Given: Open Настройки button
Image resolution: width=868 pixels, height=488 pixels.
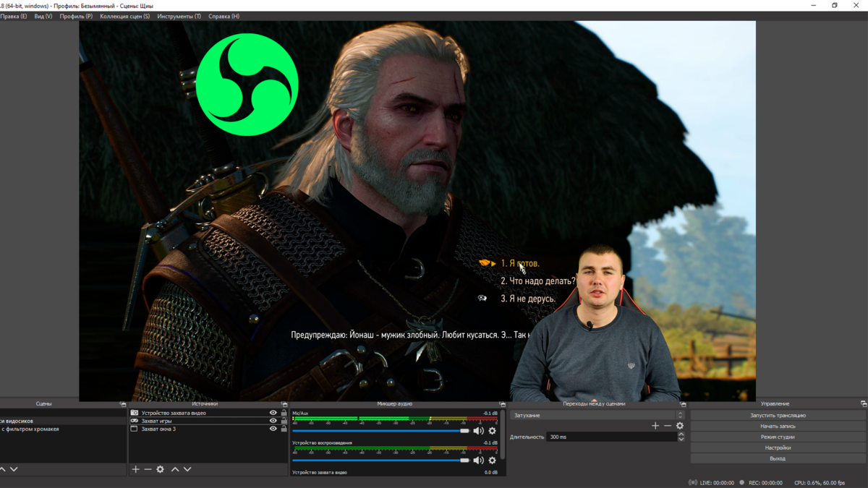Looking at the screenshot, I should click(778, 448).
